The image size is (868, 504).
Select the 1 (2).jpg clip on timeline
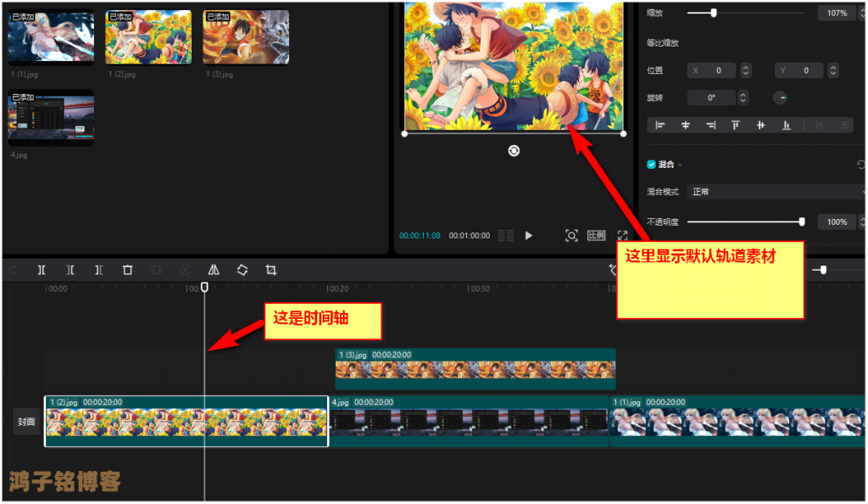tap(186, 421)
